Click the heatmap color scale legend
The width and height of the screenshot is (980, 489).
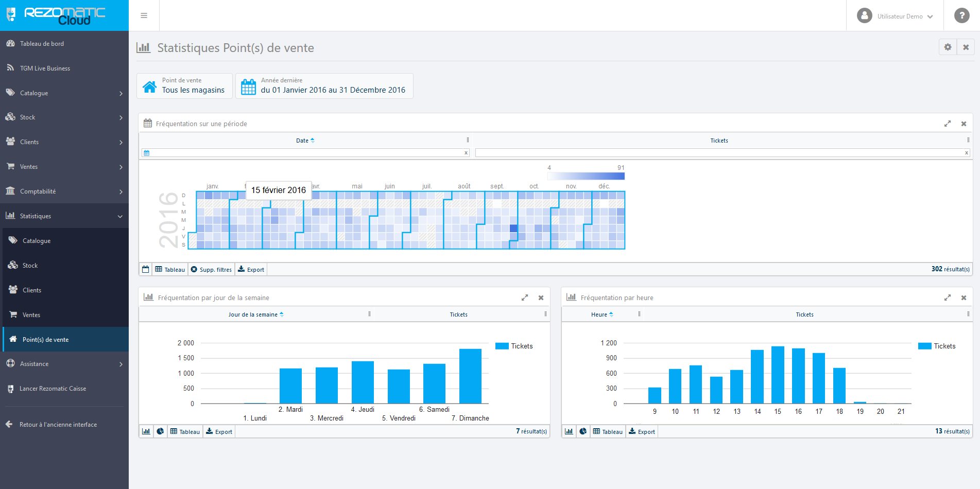[x=586, y=176]
